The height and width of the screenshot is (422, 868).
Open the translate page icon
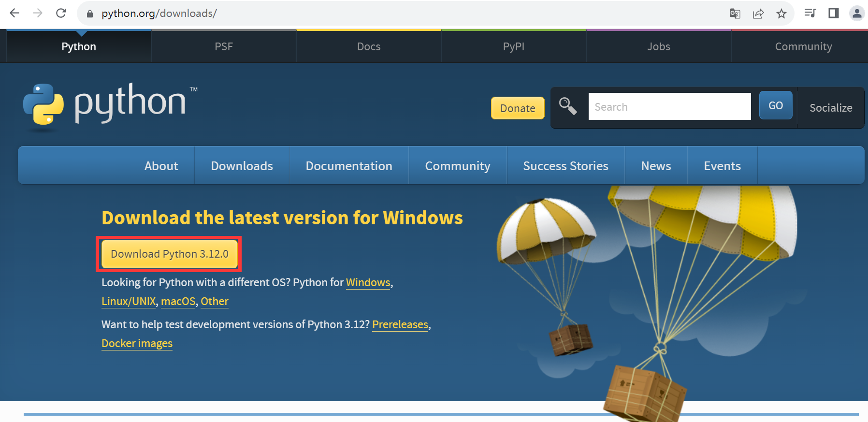(735, 14)
